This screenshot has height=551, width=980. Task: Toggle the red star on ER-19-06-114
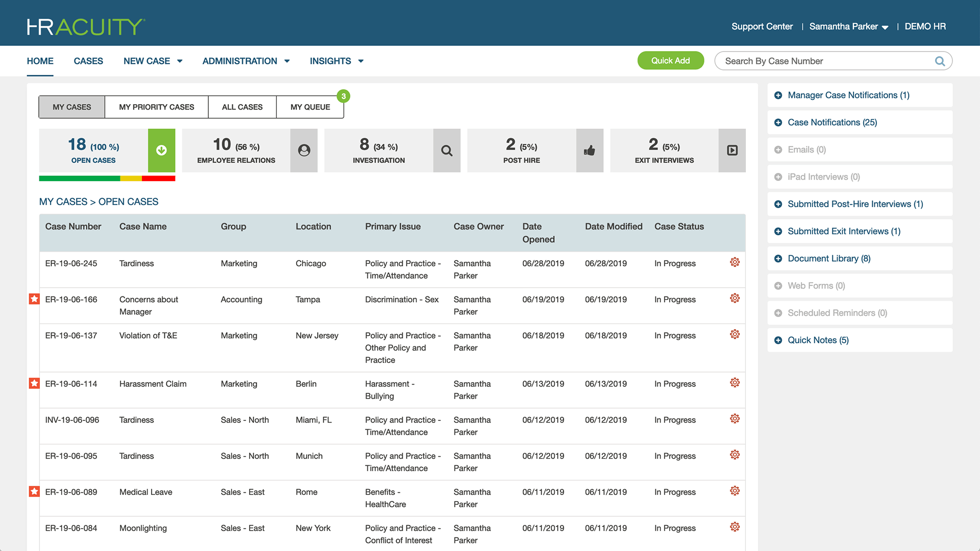pyautogui.click(x=34, y=383)
